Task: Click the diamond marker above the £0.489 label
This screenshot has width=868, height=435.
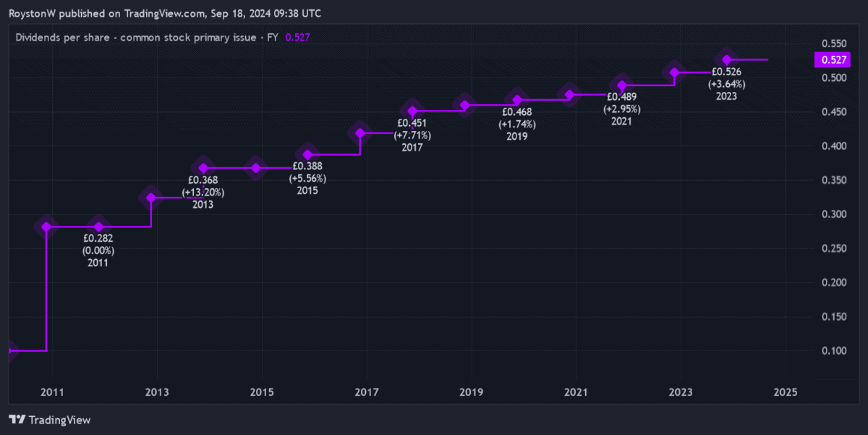Action: point(621,85)
